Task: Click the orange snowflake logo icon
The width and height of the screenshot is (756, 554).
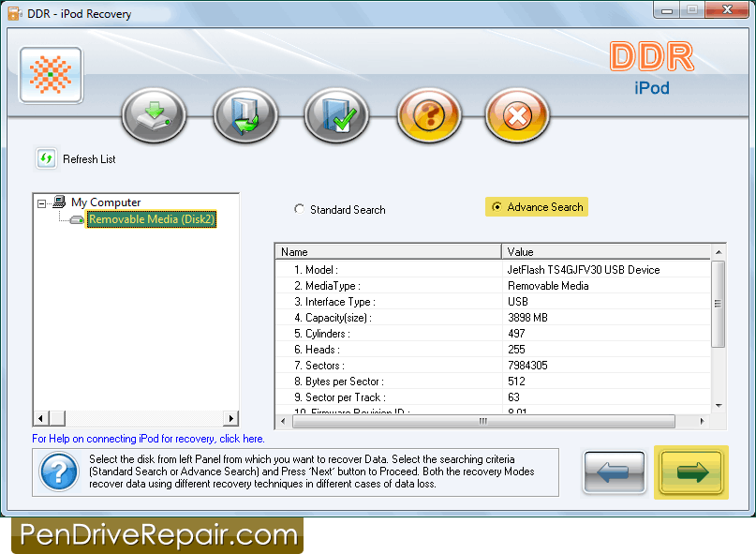Action: [x=51, y=75]
